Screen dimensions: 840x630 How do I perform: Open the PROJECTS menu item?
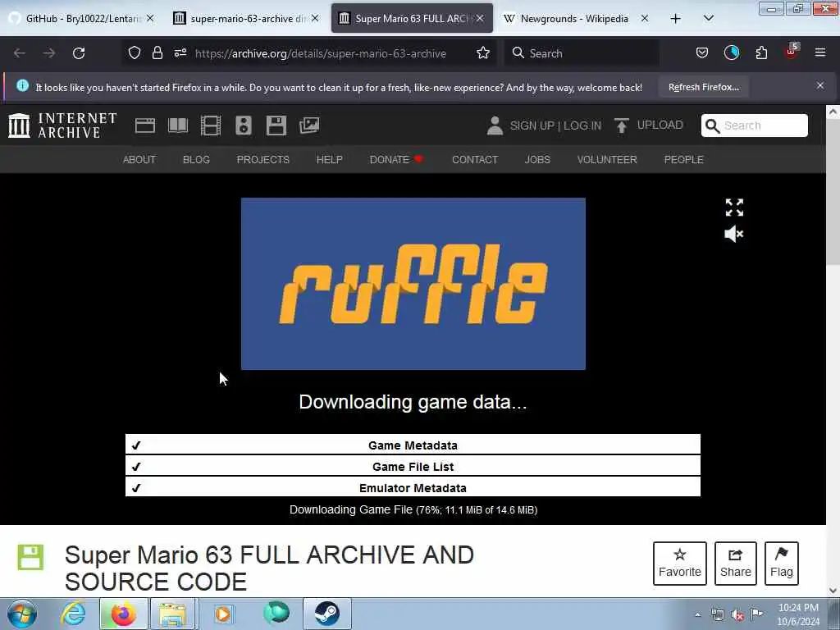click(x=263, y=160)
